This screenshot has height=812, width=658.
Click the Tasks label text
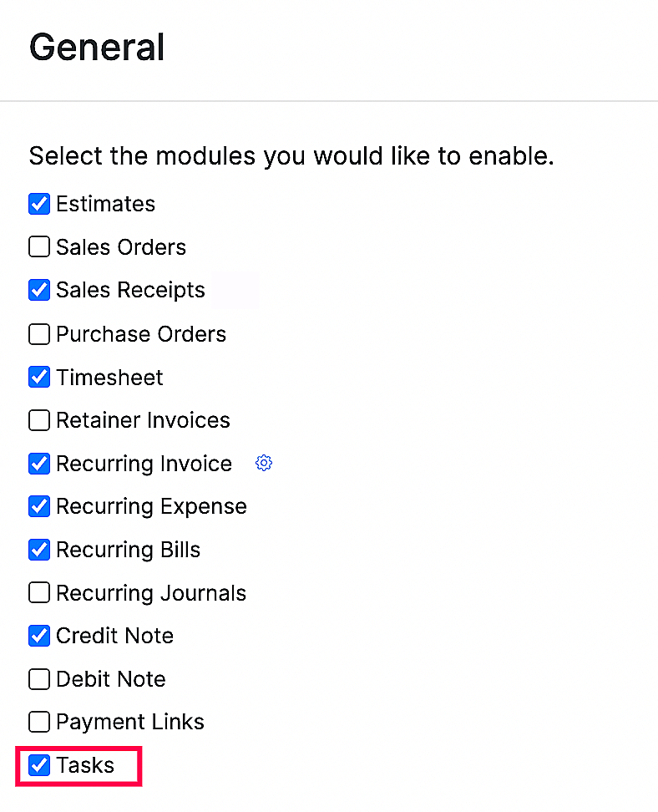click(x=85, y=764)
